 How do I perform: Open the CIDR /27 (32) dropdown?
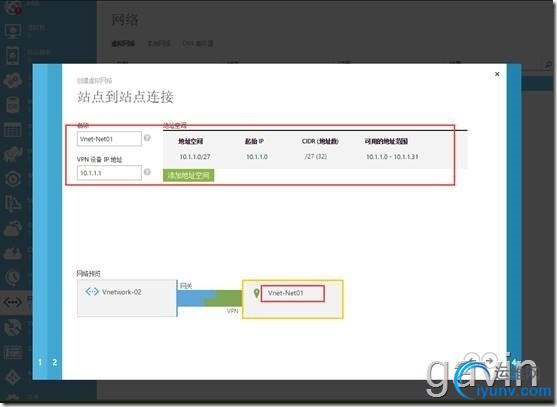(315, 156)
